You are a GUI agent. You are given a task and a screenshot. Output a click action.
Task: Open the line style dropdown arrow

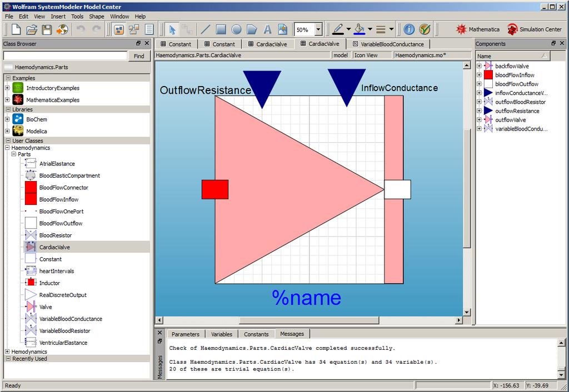tap(391, 29)
